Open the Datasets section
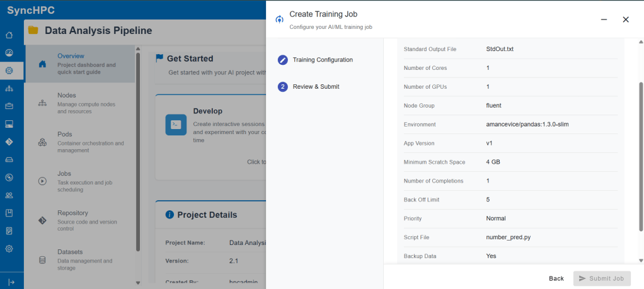Viewport: 644px width, 289px height. (x=70, y=252)
